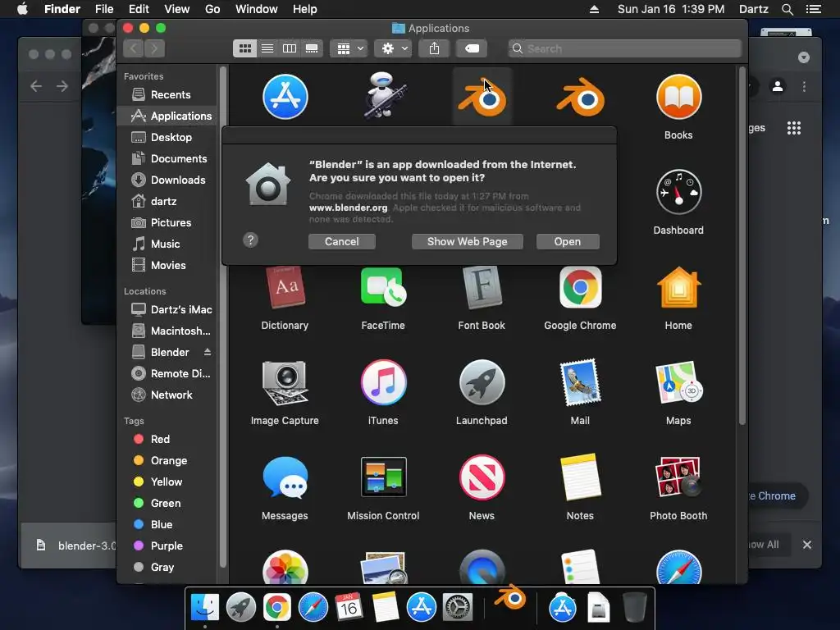This screenshot has width=840, height=630.
Task: Open the Chrome profile dropdown arrow
Action: click(804, 57)
